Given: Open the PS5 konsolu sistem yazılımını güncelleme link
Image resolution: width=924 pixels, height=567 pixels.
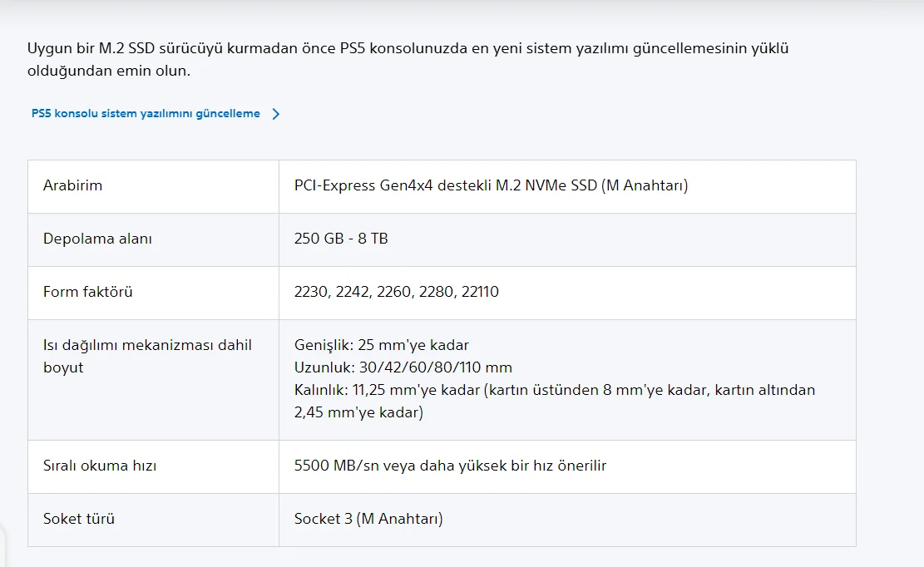Looking at the screenshot, I should (x=146, y=114).
